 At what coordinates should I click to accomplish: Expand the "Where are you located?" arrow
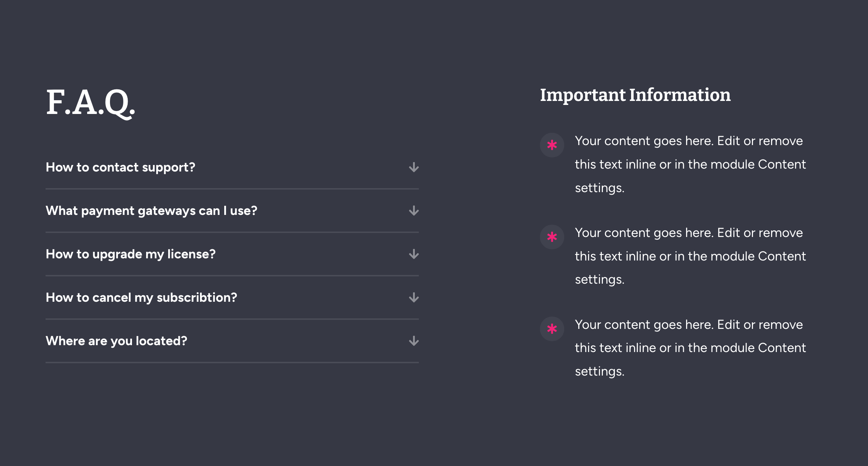point(414,341)
